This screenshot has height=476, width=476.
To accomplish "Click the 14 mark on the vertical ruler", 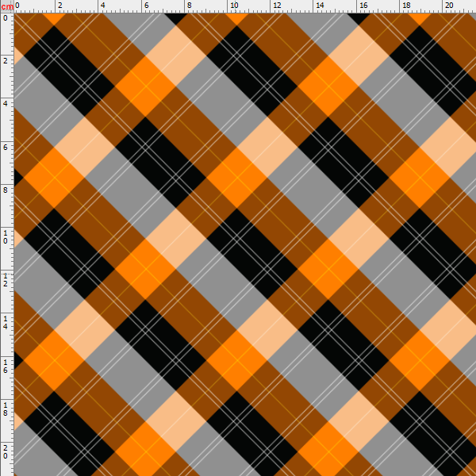I will (x=6, y=323).
